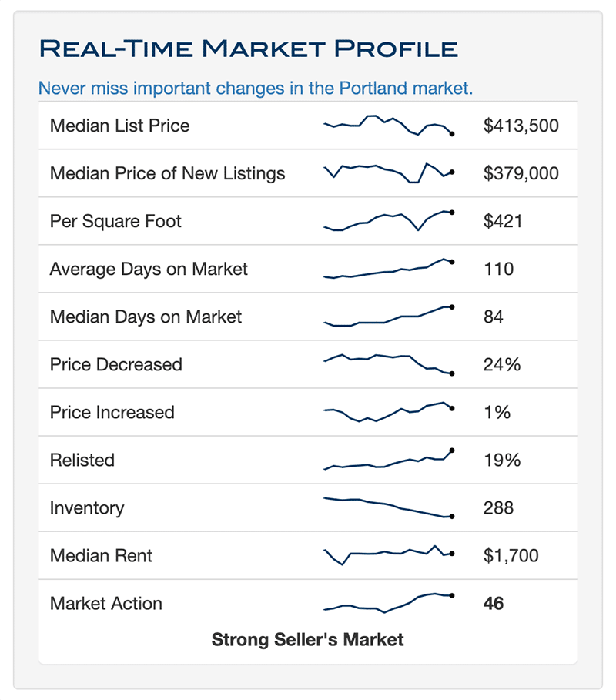Viewport: 616px width, 700px height.
Task: Click the Strong Seller's Market text
Action: tap(307, 639)
